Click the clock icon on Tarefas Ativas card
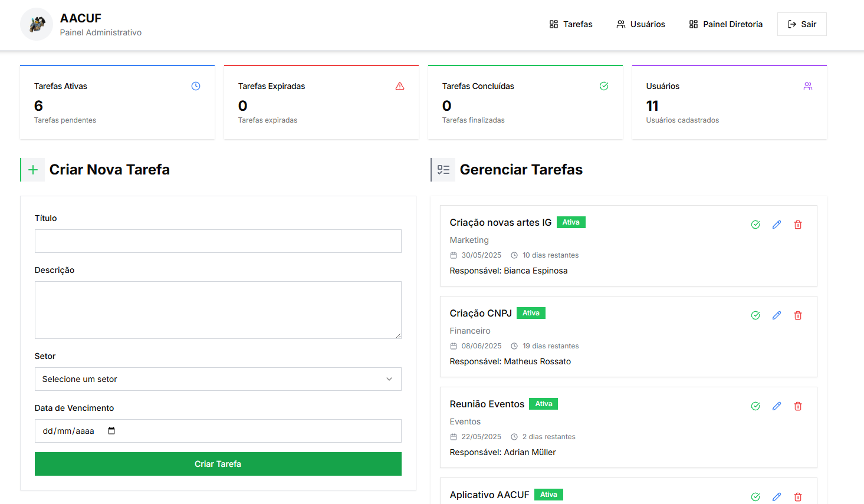The width and height of the screenshot is (864, 504). point(196,86)
